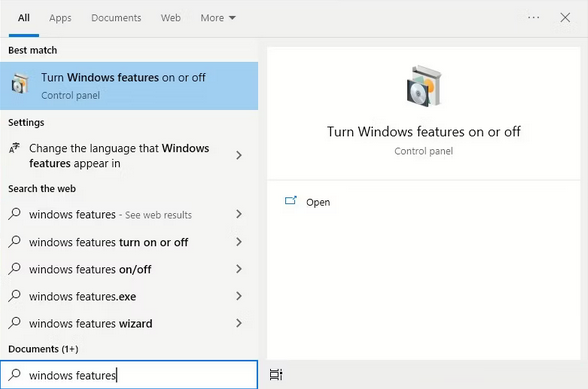Image resolution: width=588 pixels, height=389 pixels.
Task: Open the Task View icon on taskbar
Action: 276,374
